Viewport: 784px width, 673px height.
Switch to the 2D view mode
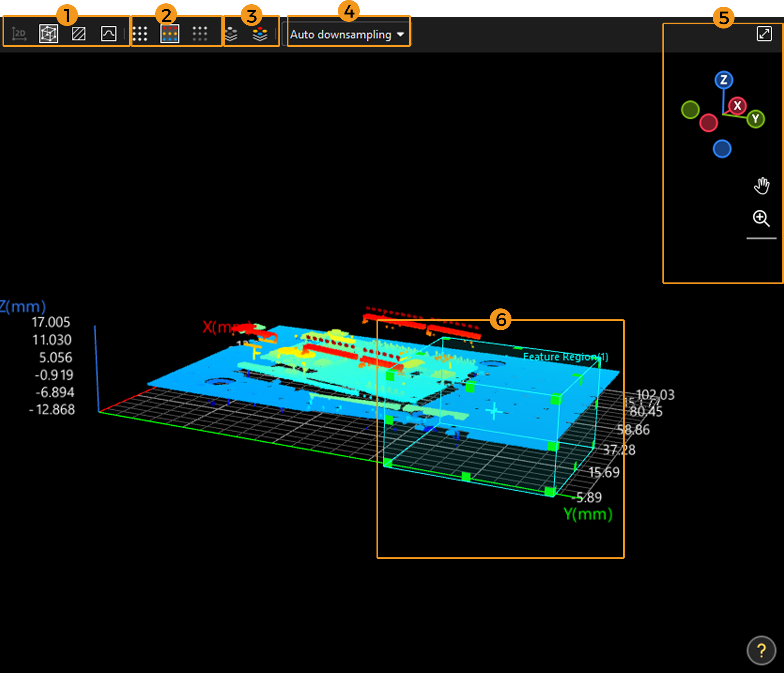point(19,34)
